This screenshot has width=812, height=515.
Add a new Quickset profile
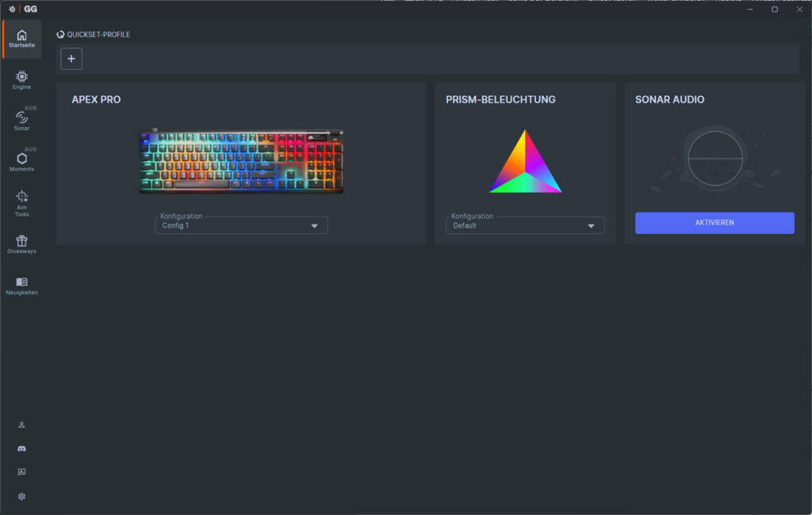pyautogui.click(x=71, y=59)
